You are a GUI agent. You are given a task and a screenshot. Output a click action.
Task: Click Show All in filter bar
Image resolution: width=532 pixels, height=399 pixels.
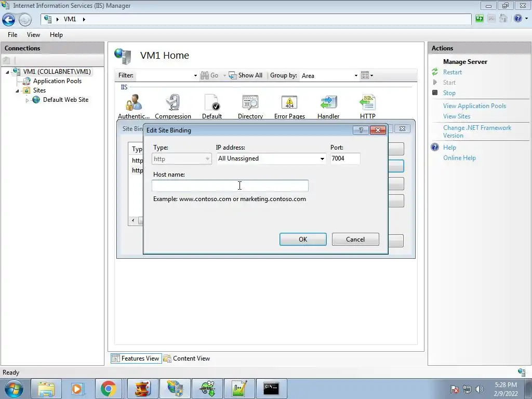pyautogui.click(x=246, y=75)
